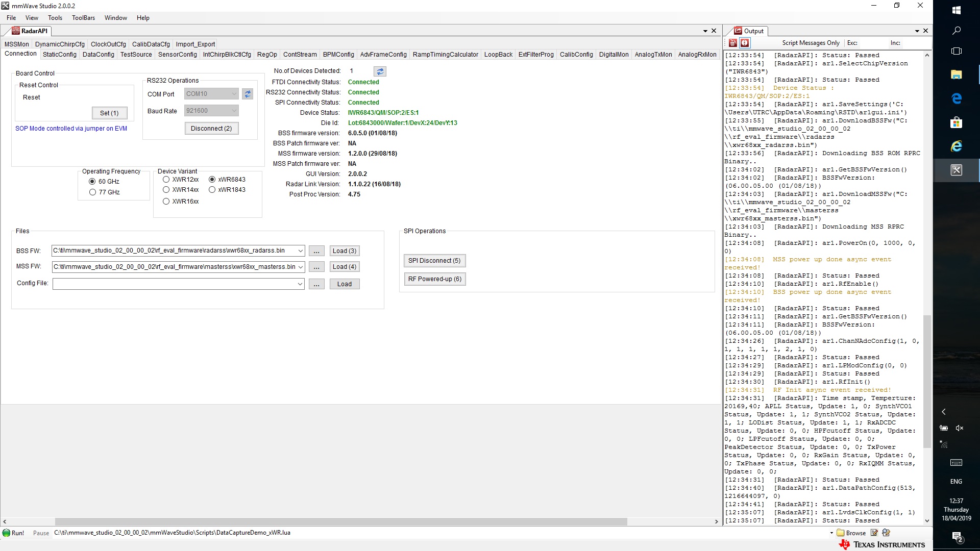Image resolution: width=980 pixels, height=551 pixels.
Task: Click the horizontal scrollbar in RadarAPI panel
Action: coord(341,521)
